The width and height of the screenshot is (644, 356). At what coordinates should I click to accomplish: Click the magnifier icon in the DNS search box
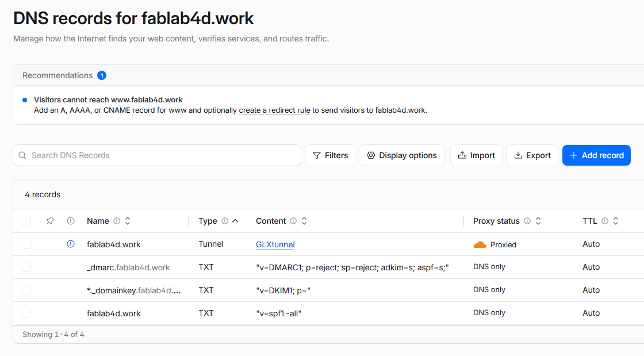point(22,155)
